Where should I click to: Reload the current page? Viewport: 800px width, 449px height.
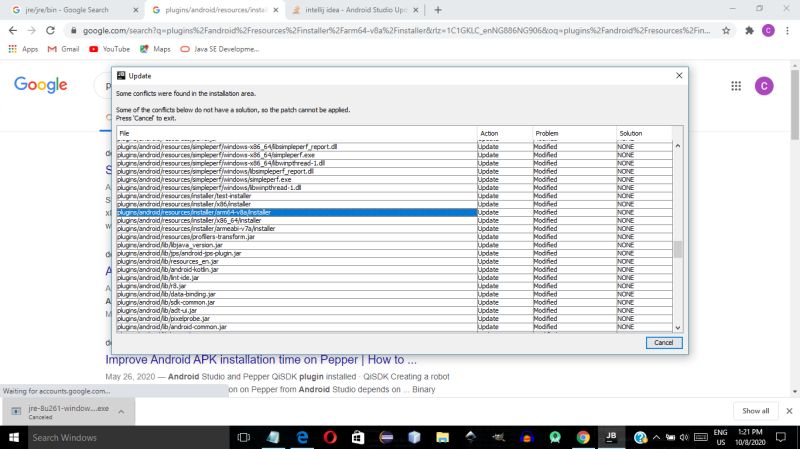[x=50, y=31]
